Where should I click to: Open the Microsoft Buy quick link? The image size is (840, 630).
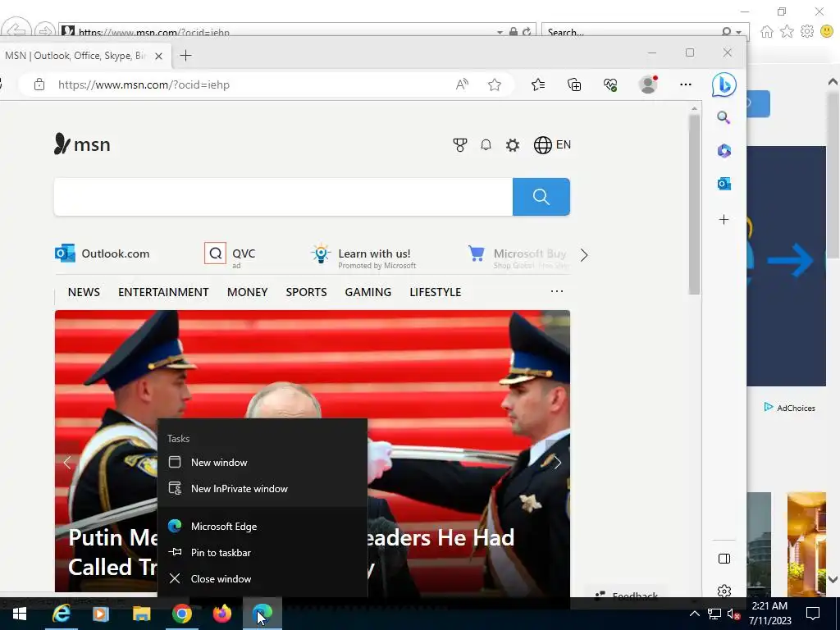pyautogui.click(x=518, y=256)
